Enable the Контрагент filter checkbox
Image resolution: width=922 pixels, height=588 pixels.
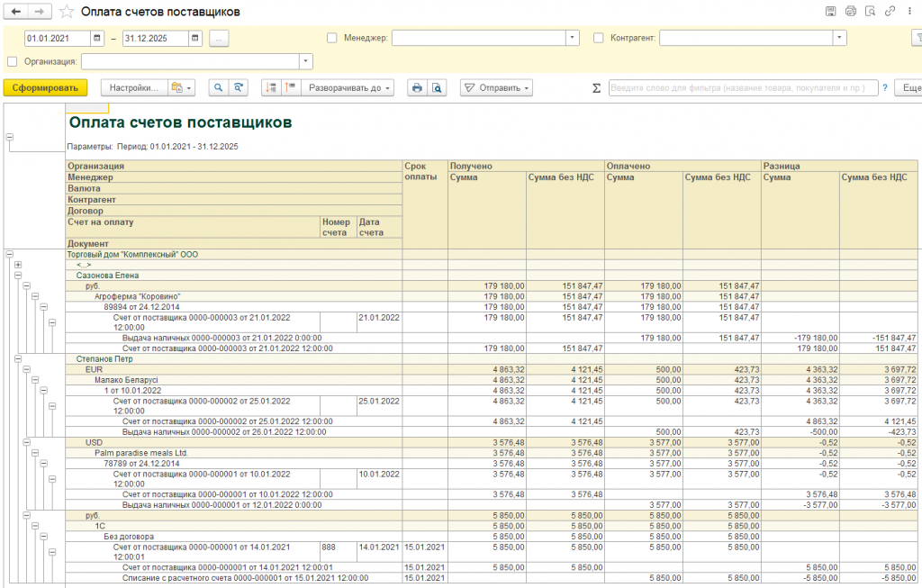tap(600, 38)
